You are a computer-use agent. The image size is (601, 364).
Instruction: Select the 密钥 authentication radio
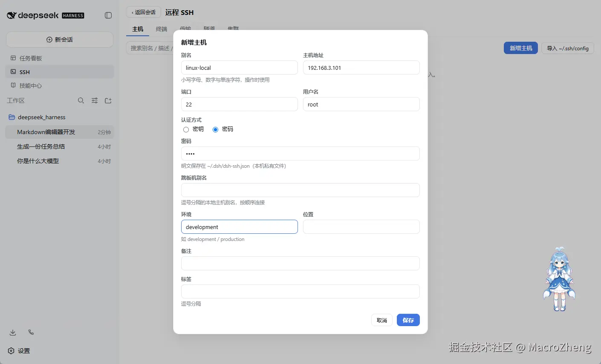click(x=186, y=129)
